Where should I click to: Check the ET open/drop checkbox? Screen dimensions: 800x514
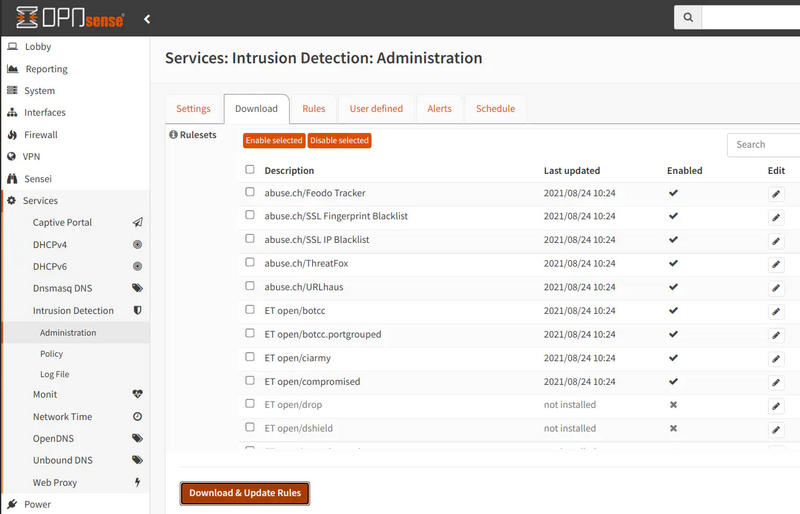tap(249, 404)
